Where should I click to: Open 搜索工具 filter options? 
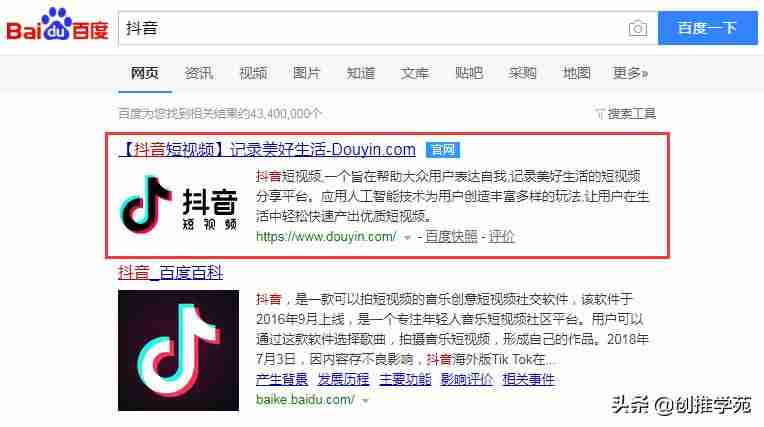pyautogui.click(x=631, y=114)
